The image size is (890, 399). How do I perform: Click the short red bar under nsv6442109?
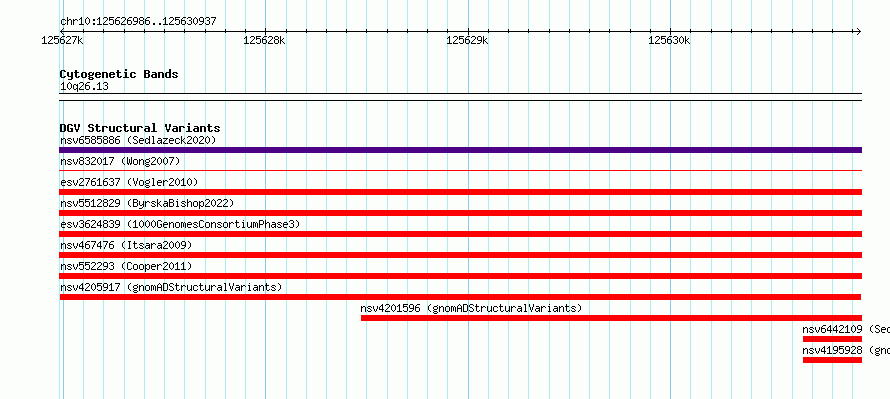[x=832, y=339]
